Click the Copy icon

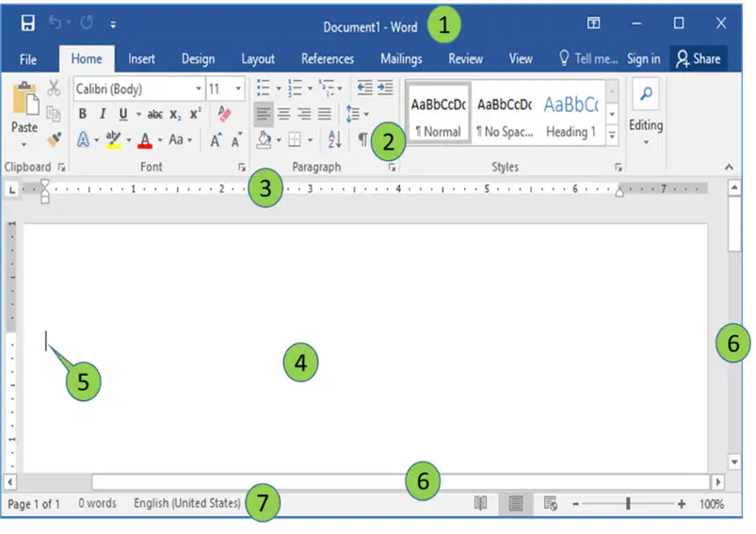point(54,114)
